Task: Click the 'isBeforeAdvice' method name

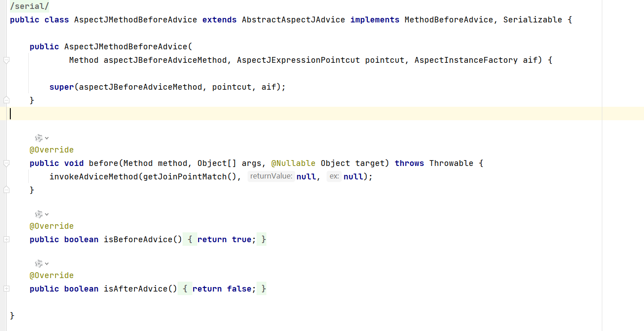Action: 138,240
